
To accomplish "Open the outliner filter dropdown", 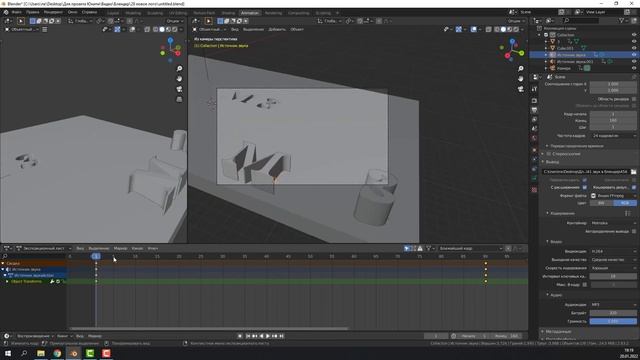I will click(624, 20).
